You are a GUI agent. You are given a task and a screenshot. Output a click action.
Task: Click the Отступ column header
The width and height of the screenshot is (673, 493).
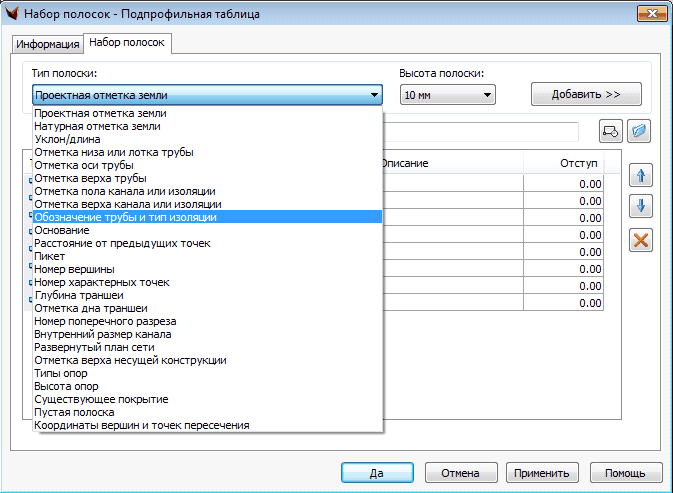[578, 163]
